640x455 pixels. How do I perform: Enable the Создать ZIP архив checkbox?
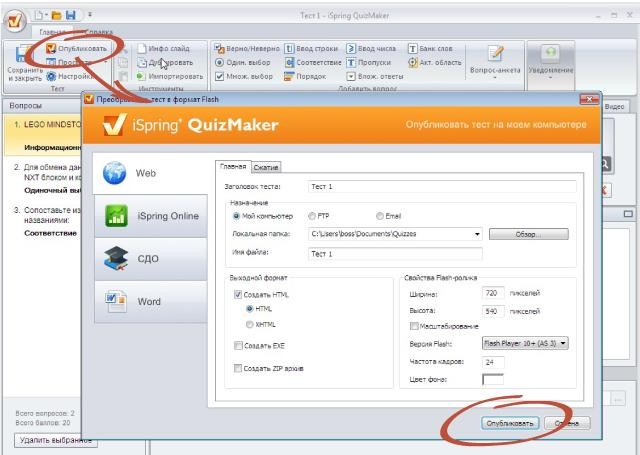(238, 368)
